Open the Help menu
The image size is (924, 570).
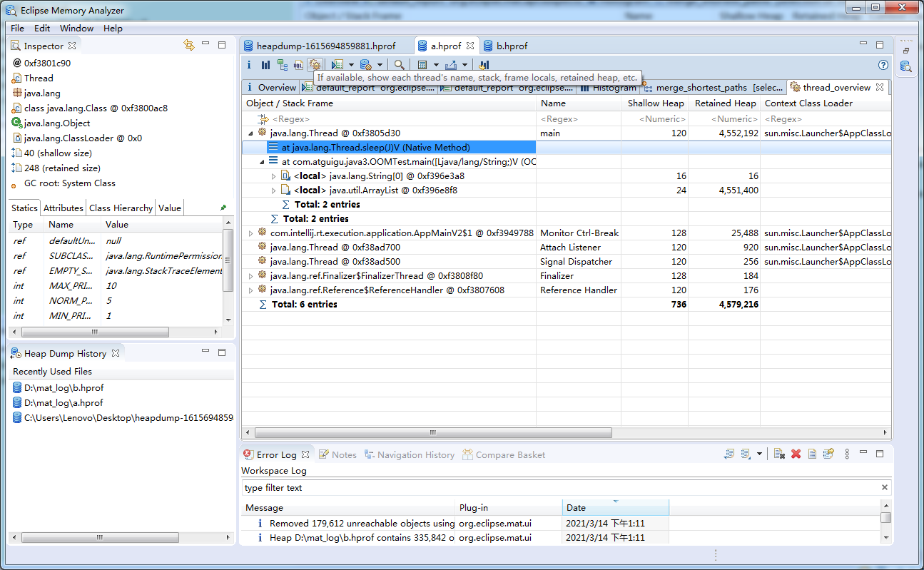pos(113,29)
